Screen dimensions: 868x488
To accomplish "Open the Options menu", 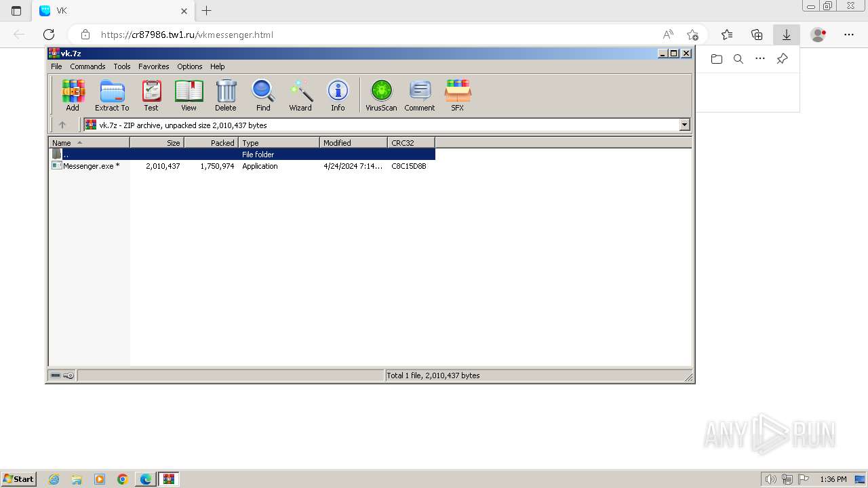I will pos(190,66).
